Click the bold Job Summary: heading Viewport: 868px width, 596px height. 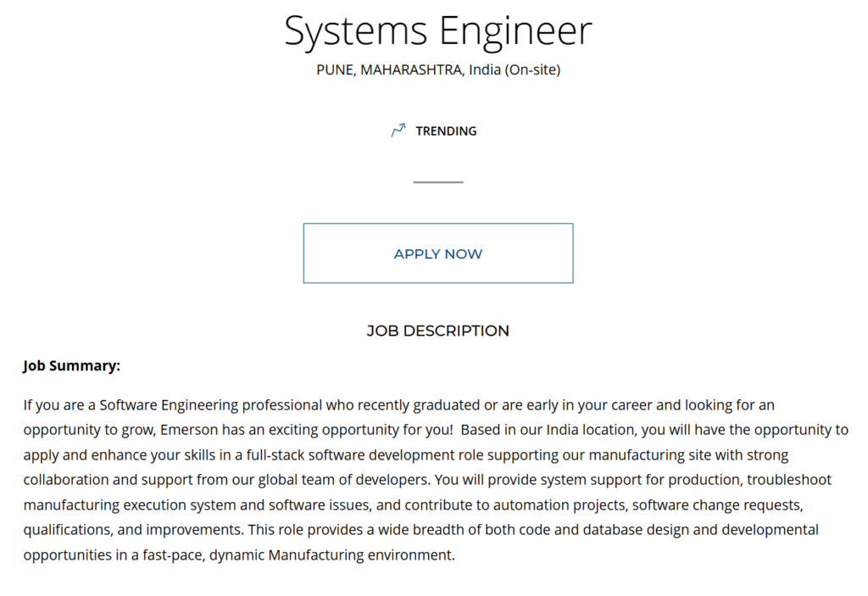click(71, 366)
